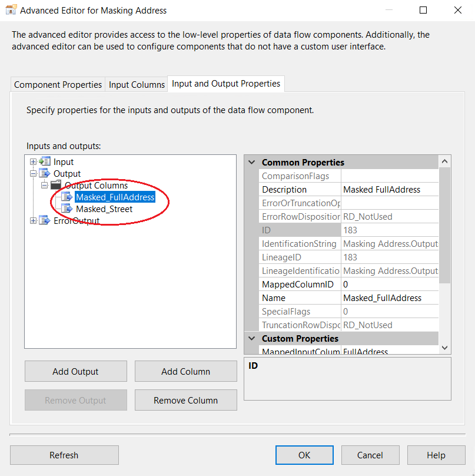Edit the Description property value field

pyautogui.click(x=390, y=190)
